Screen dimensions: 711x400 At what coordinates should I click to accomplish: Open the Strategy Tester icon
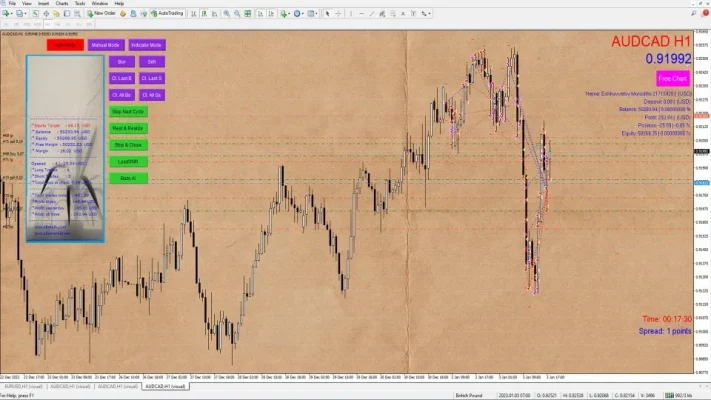[x=77, y=14]
